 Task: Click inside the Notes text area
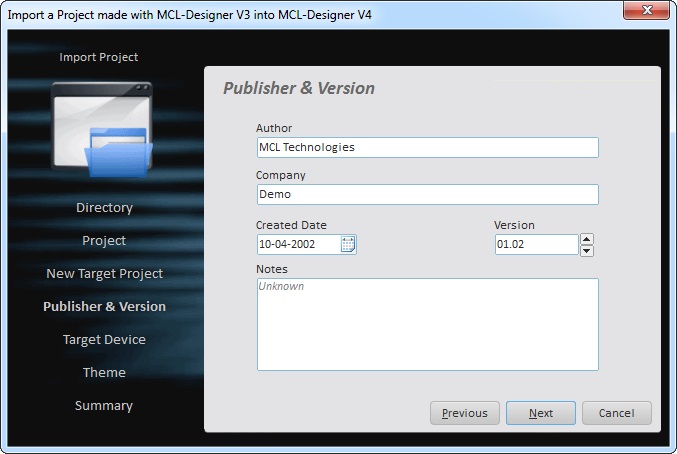pyautogui.click(x=427, y=325)
